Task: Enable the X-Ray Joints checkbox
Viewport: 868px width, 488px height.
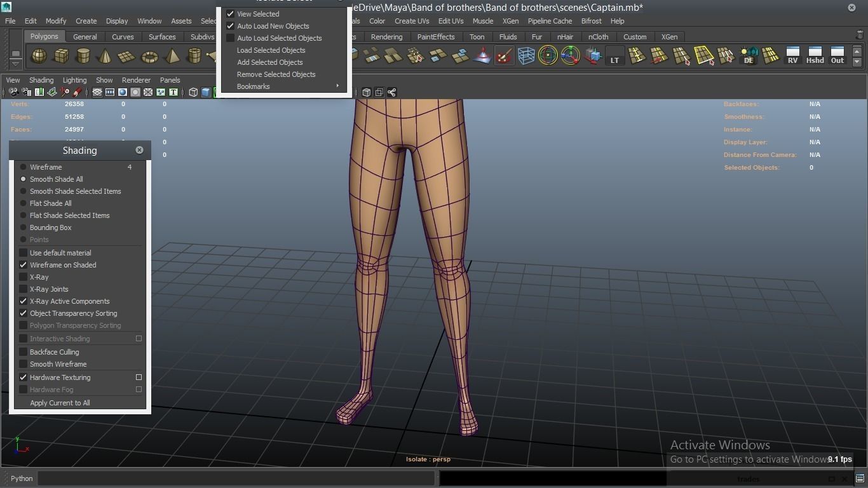Action: coord(24,289)
